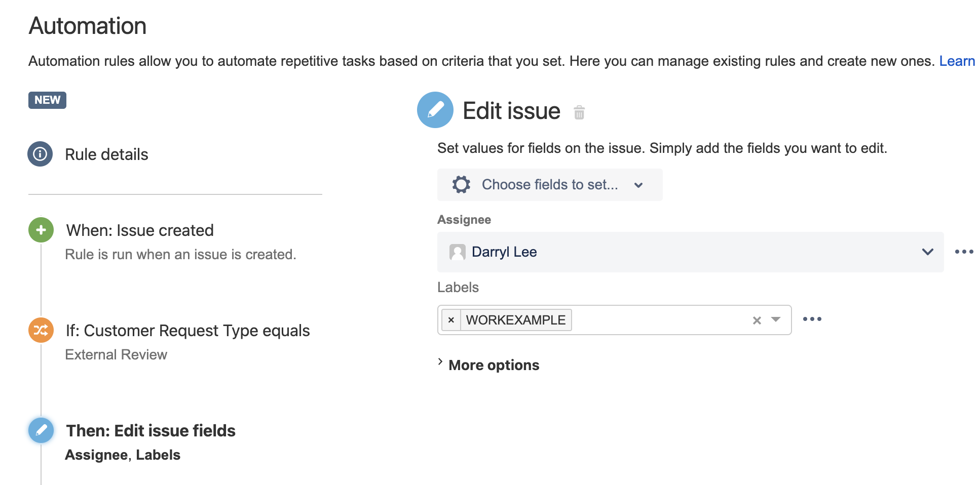
Task: Delete the Edit issue action via trash icon
Action: (x=579, y=112)
